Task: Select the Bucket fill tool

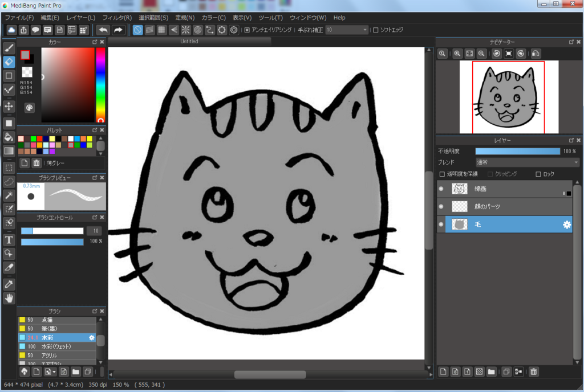Action: tap(9, 137)
